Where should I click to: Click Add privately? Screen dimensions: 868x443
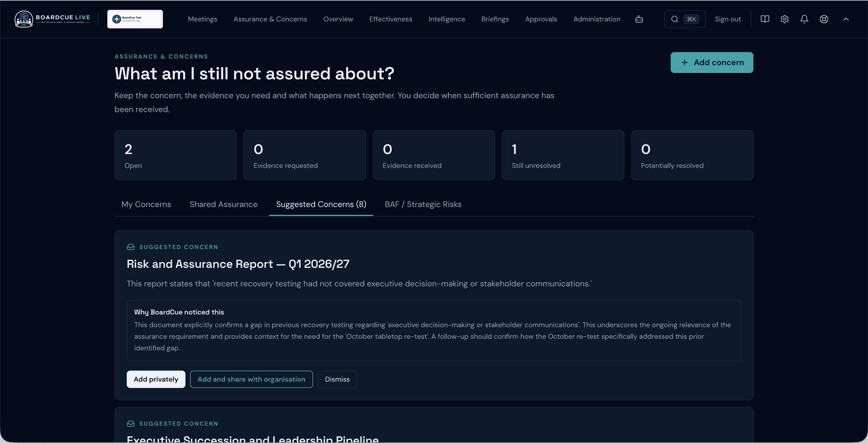tap(156, 379)
